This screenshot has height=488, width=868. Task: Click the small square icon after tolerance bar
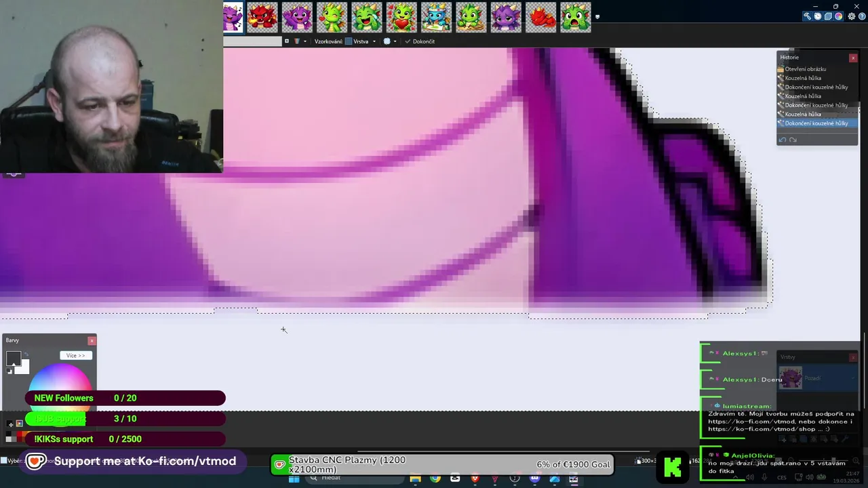(x=286, y=41)
